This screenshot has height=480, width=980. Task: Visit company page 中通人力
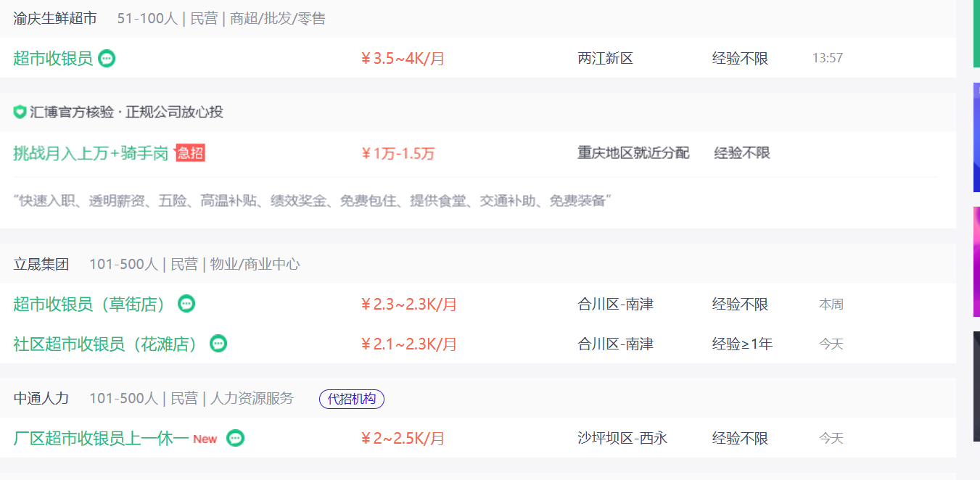point(41,398)
